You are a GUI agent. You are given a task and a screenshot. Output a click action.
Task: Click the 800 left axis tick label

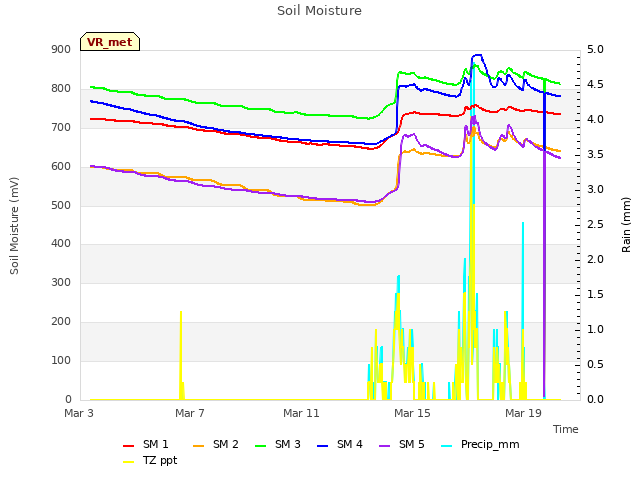pos(61,88)
